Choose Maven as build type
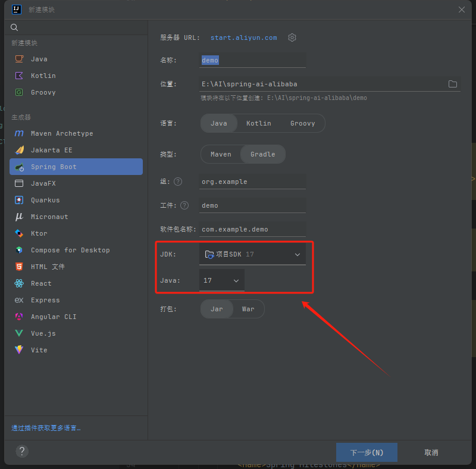The width and height of the screenshot is (476, 469). tap(221, 154)
